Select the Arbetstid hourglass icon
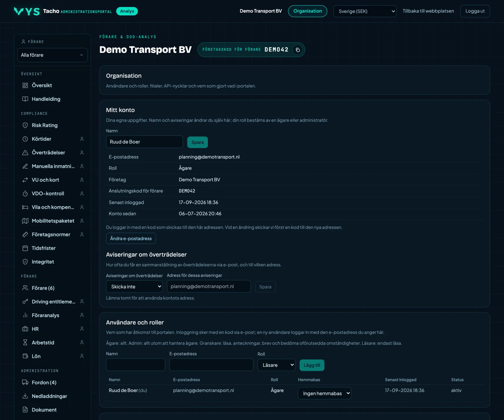Image resolution: width=504 pixels, height=420 pixels. (x=25, y=343)
